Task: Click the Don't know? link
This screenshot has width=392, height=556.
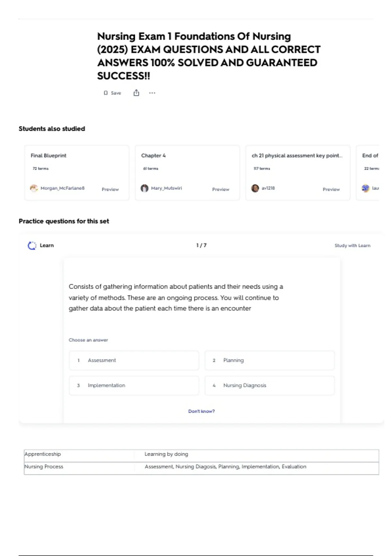Action: pos(202,411)
